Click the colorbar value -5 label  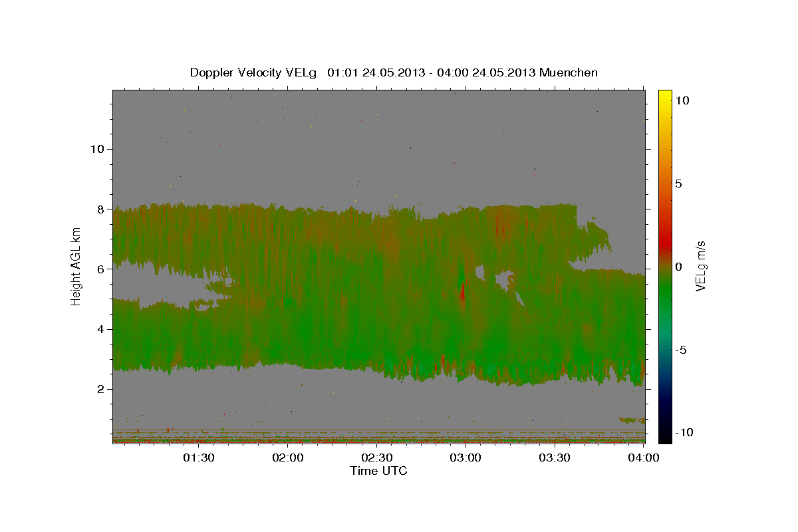pos(681,350)
